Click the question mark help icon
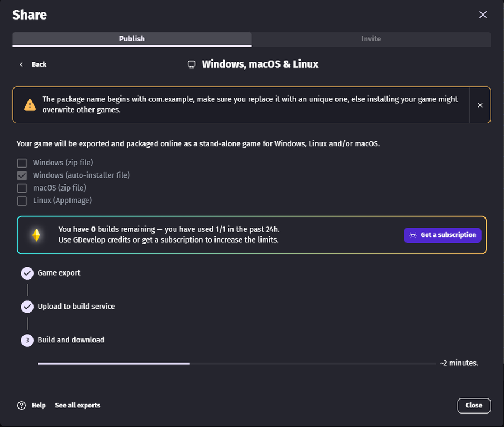 point(21,406)
